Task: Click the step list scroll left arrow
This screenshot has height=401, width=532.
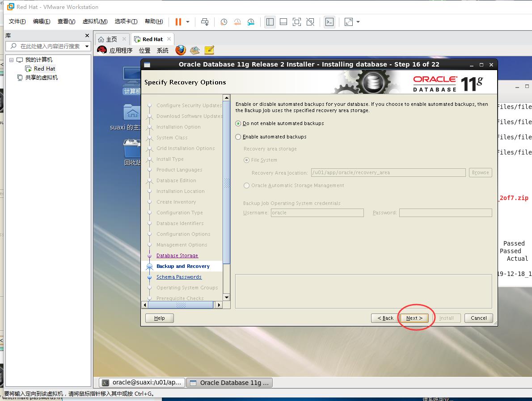Action: (x=145, y=305)
